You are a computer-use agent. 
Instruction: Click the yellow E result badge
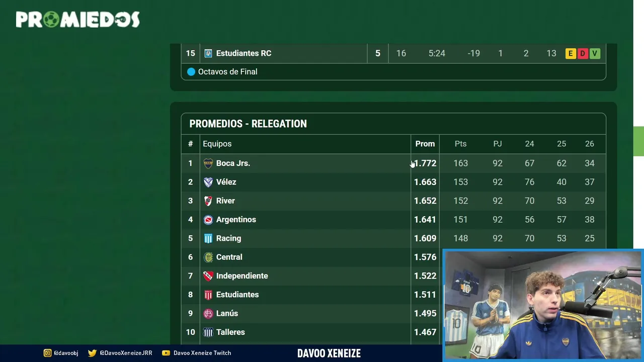click(571, 53)
